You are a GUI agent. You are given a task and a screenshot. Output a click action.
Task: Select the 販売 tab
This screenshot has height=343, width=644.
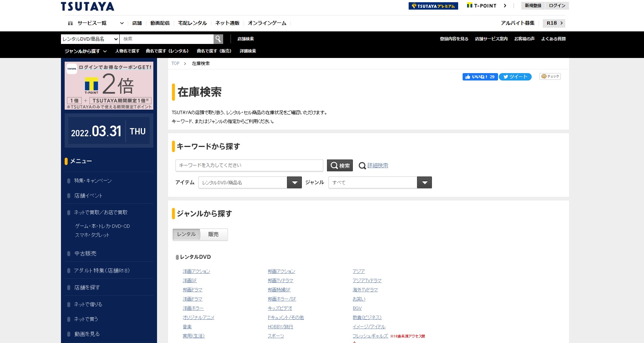214,234
